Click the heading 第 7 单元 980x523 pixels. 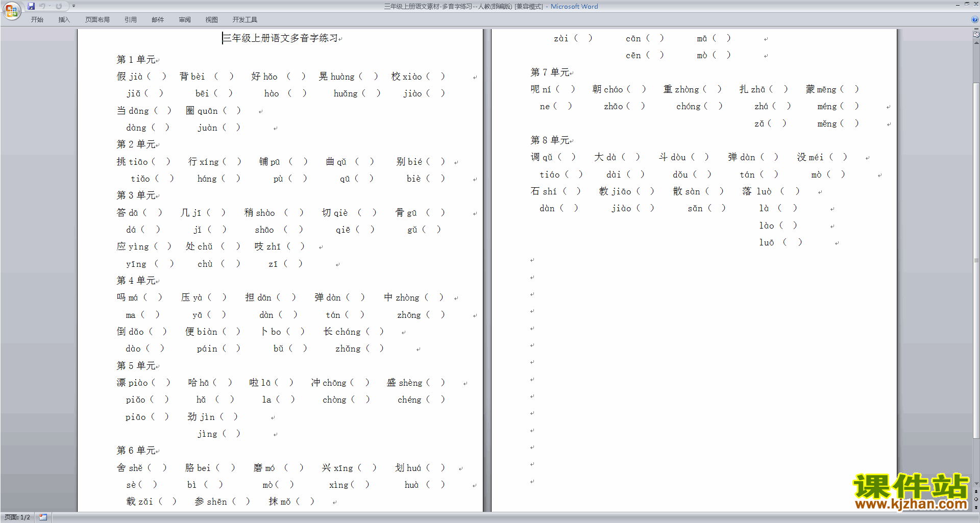pyautogui.click(x=550, y=72)
